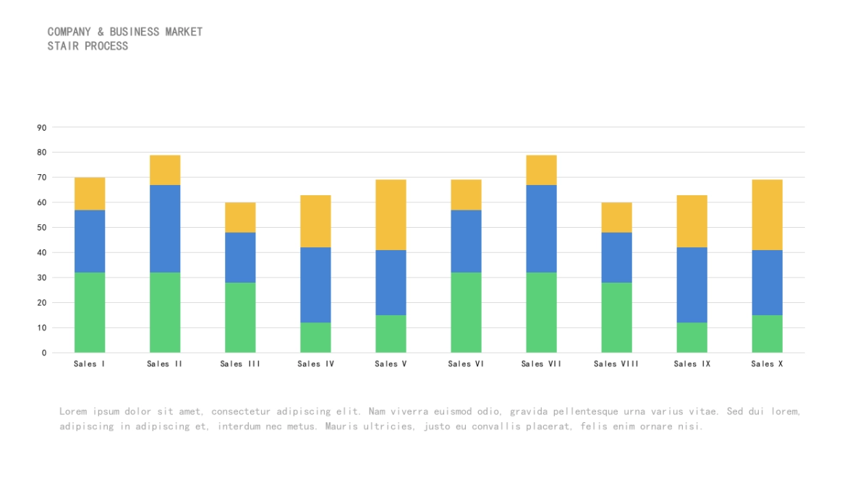Image resolution: width=868 pixels, height=488 pixels.
Task: Select the 'Sales IV' category label
Action: (x=315, y=364)
